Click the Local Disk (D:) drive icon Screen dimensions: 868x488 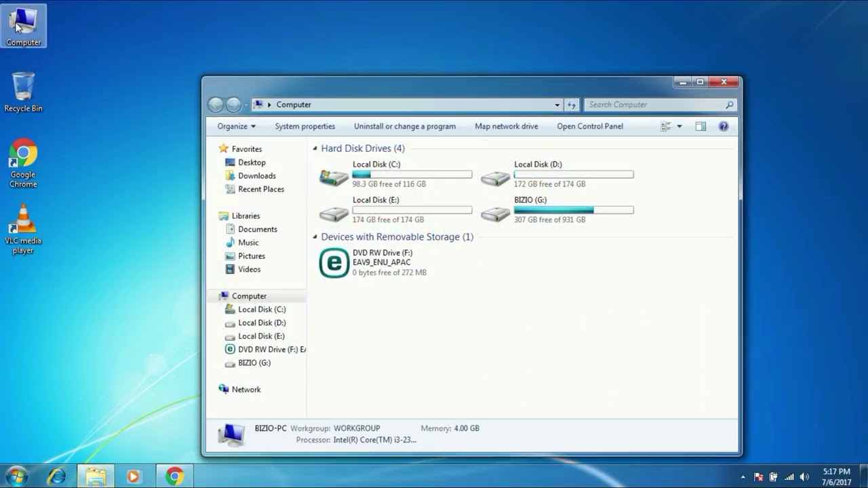click(x=496, y=178)
